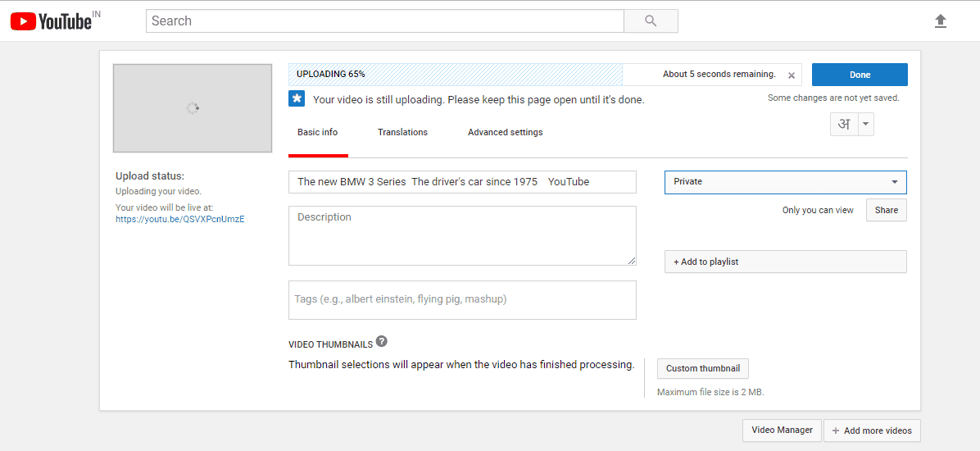Image resolution: width=980 pixels, height=451 pixels.
Task: Click the 'VIDEO THUMBNAILS' label
Action: (x=330, y=344)
